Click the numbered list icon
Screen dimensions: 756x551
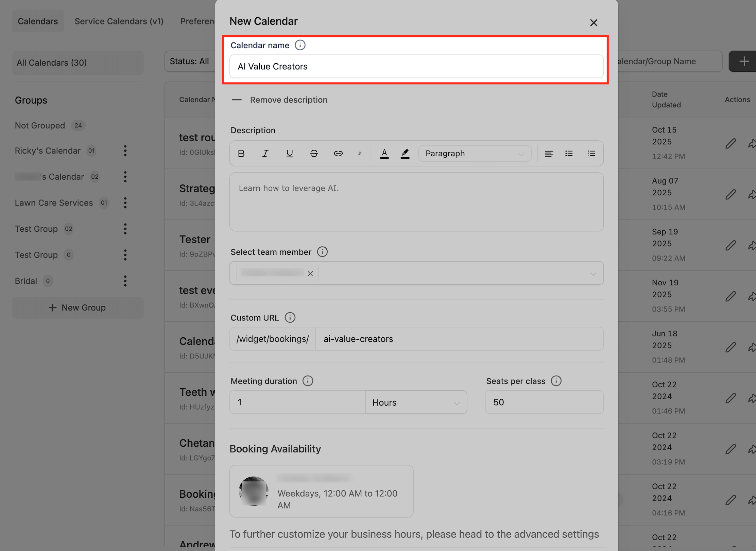click(591, 154)
